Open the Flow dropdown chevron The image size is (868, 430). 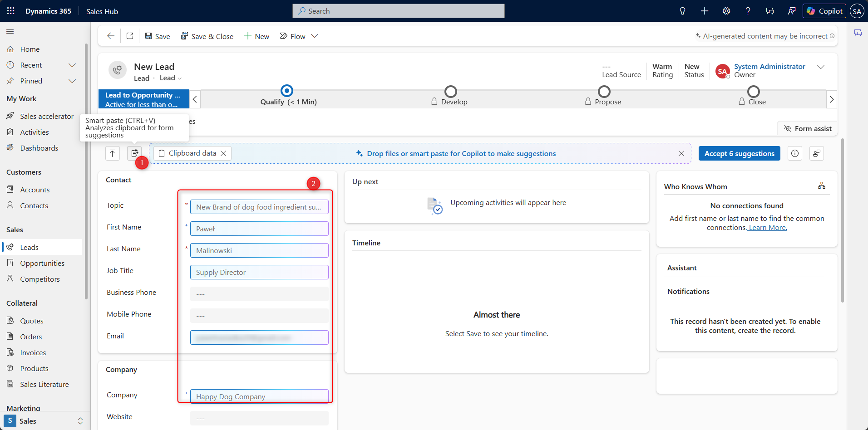[x=315, y=36]
